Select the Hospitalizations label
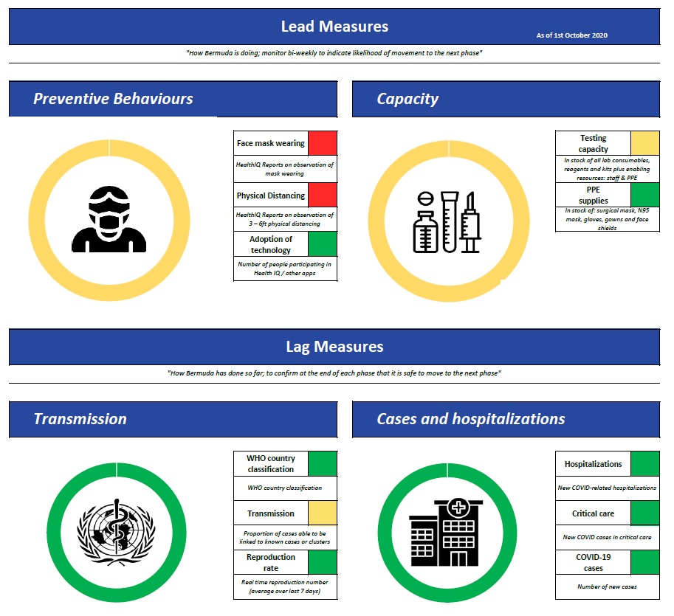 593,464
